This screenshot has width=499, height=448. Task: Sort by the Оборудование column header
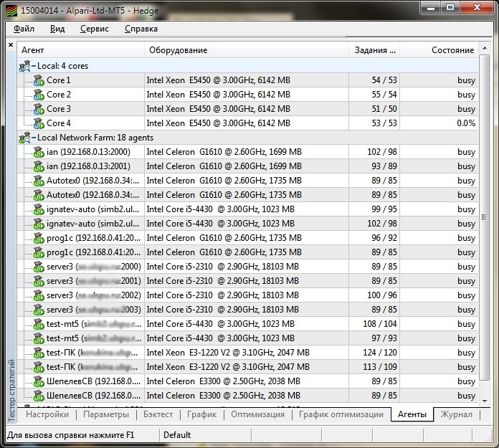click(247, 50)
